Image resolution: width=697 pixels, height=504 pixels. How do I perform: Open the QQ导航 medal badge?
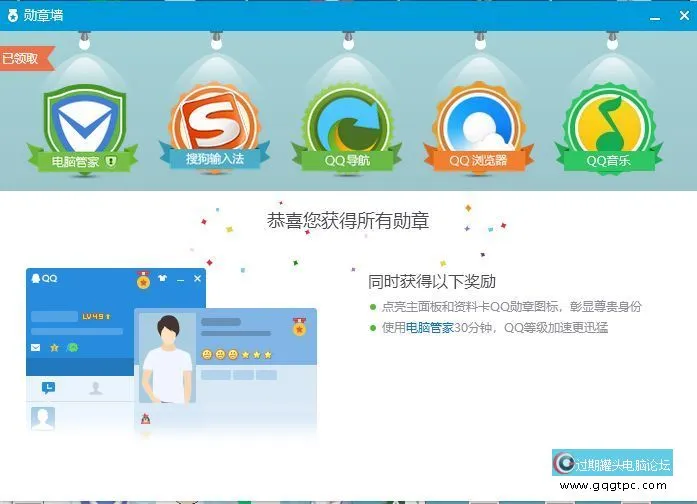click(347, 129)
